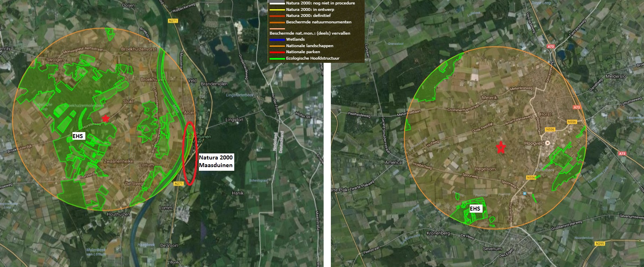Click the Oude Peeldijk street label
The width and height of the screenshot is (644, 267).
point(482,128)
